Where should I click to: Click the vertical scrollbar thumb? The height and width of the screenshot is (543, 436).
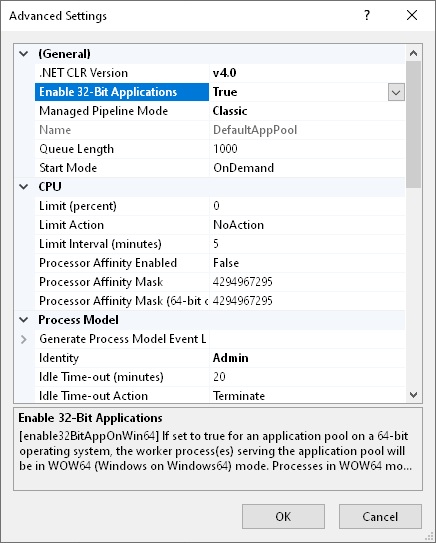(413, 125)
